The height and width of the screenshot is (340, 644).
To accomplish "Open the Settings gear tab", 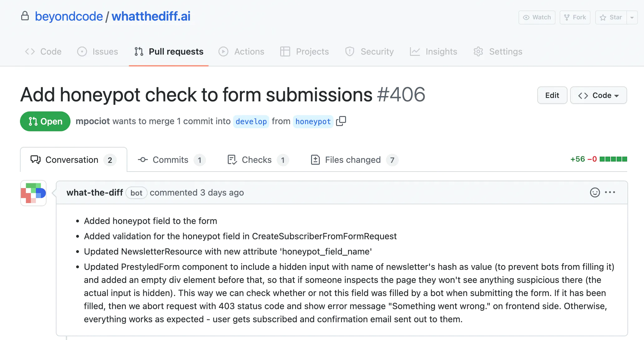I will [498, 51].
